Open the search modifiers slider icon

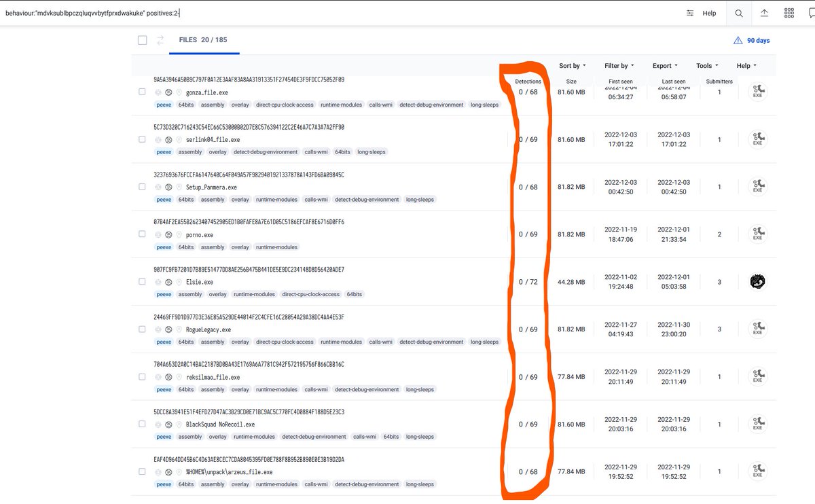(x=690, y=13)
